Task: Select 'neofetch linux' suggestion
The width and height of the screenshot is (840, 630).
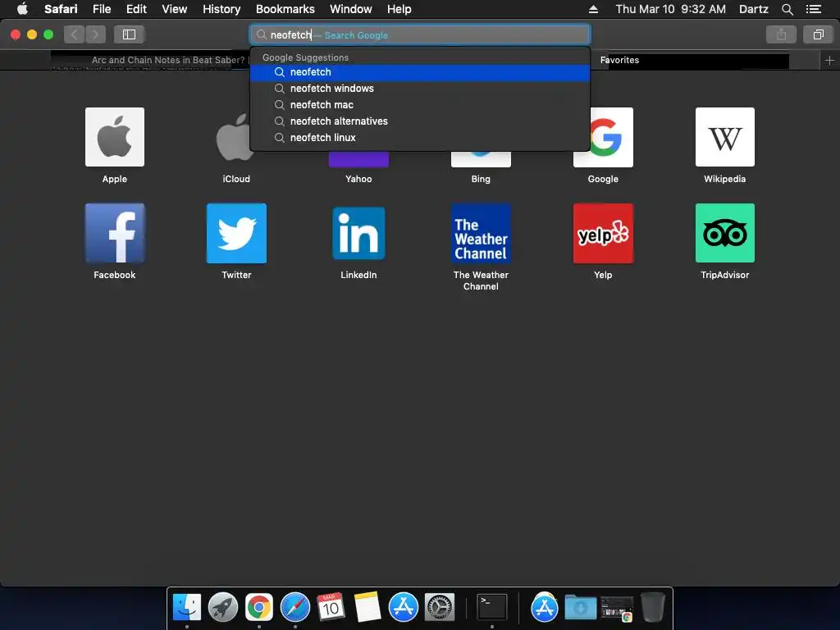Action: 420,138
